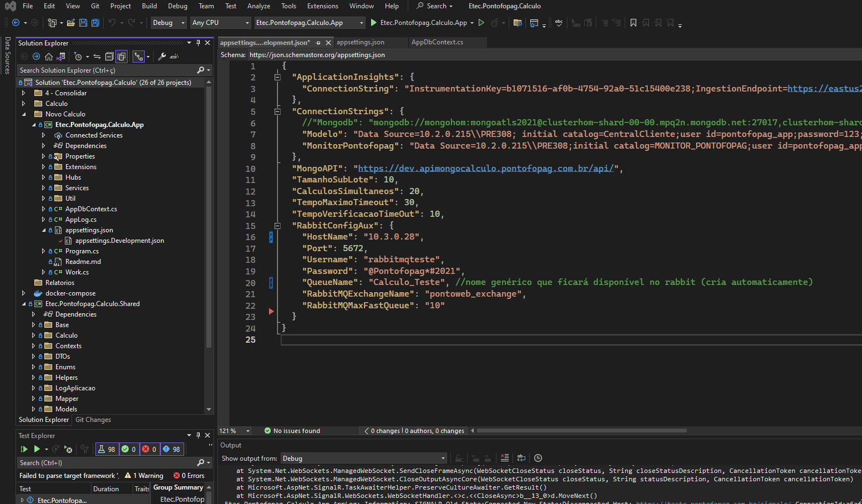Run all tests in Test Explorer
This screenshot has width=862, height=504.
[x=24, y=449]
